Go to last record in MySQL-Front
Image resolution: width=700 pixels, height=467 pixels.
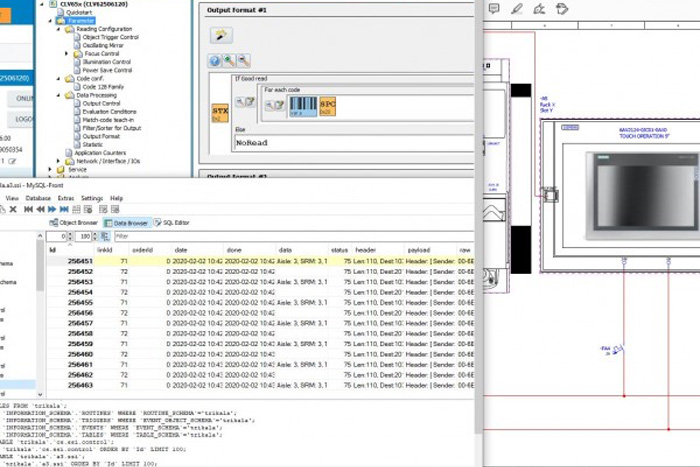tap(64, 209)
